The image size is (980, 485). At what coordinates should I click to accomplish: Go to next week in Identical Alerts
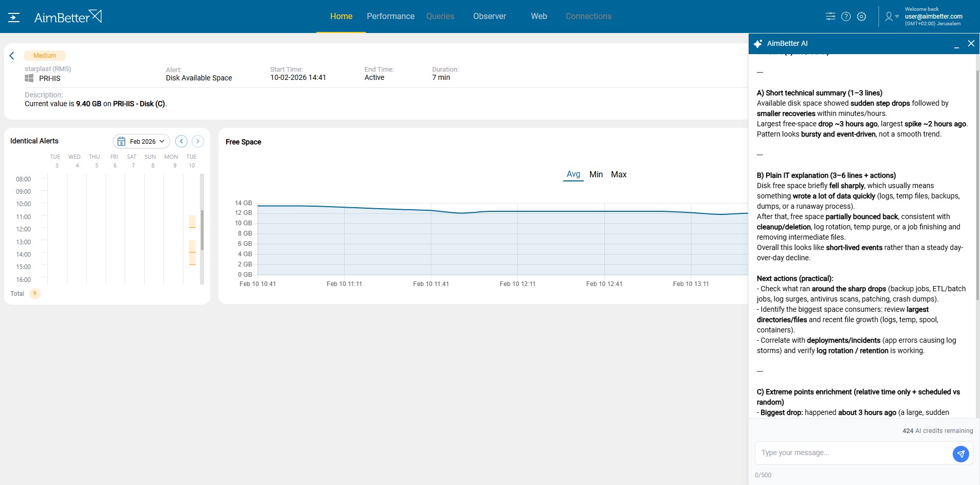(x=197, y=141)
